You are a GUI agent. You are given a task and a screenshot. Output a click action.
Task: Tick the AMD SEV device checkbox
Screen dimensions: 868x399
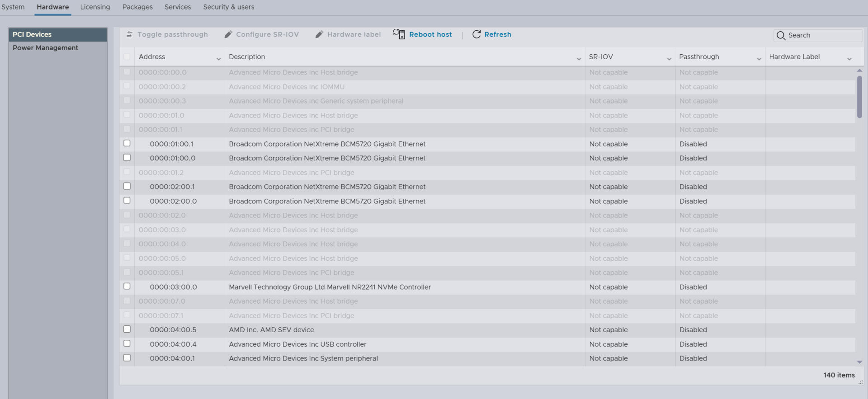127,329
